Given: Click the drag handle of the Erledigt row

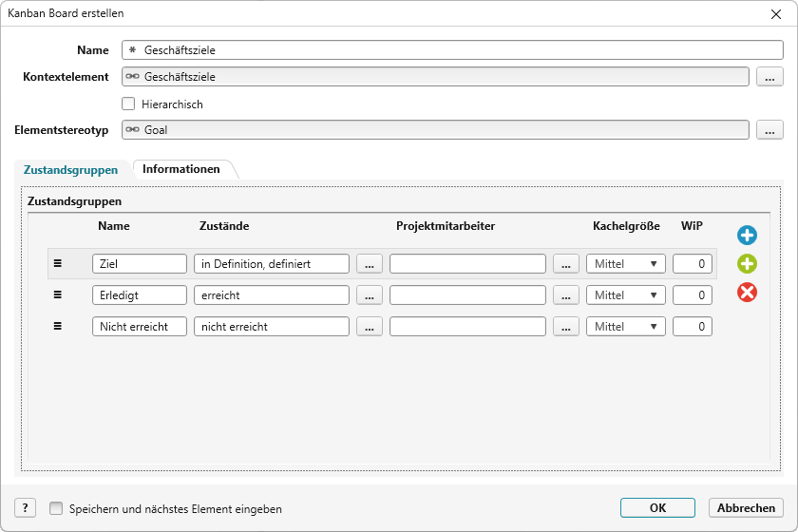Looking at the screenshot, I should [x=57, y=295].
